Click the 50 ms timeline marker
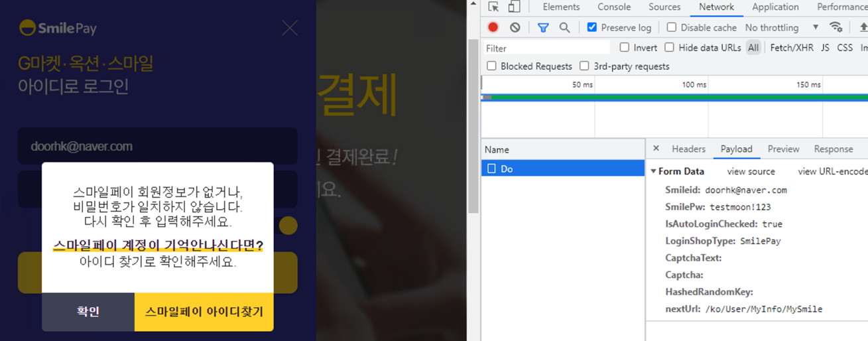 pyautogui.click(x=582, y=85)
